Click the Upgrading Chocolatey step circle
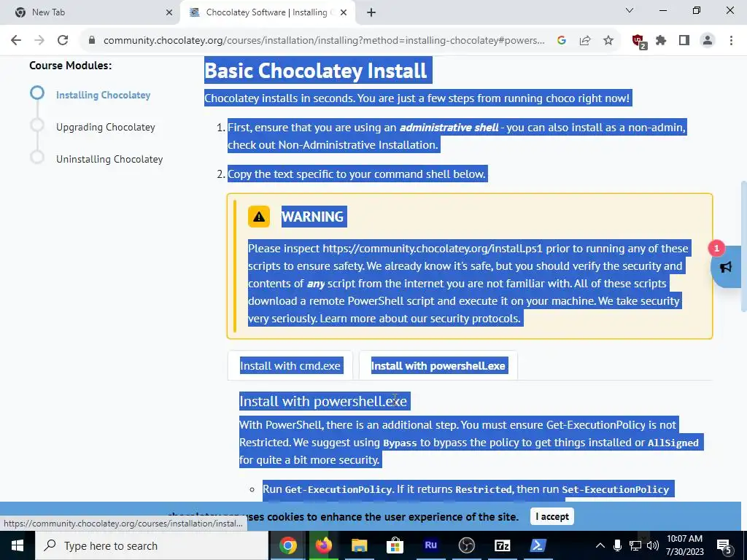This screenshot has height=560, width=747. click(x=37, y=125)
